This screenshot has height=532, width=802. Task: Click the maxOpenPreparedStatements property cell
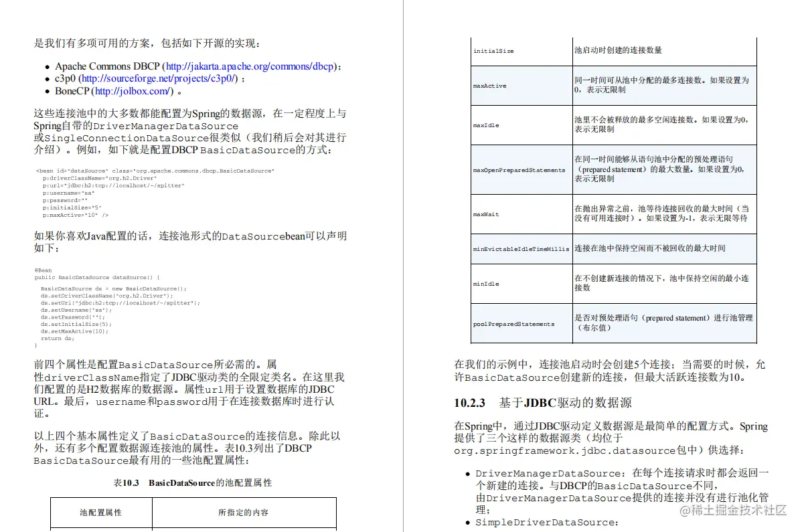click(x=522, y=170)
